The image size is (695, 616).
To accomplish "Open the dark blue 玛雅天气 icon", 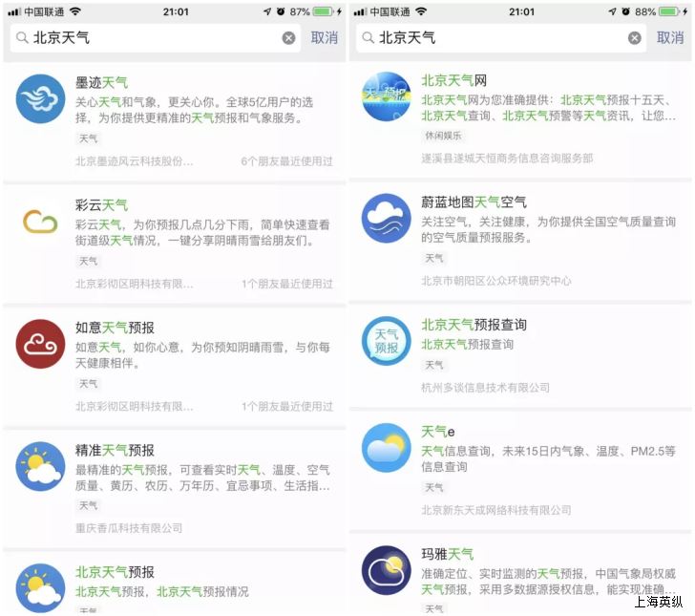I will tap(386, 570).
